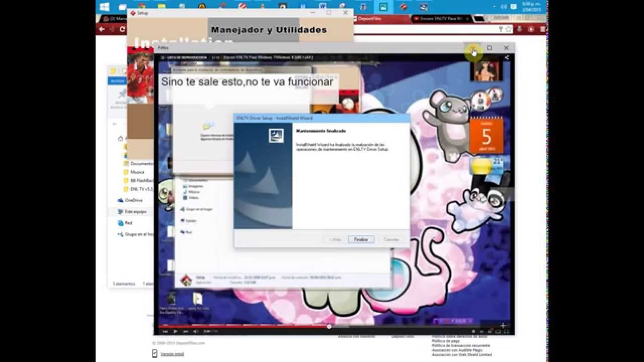Image resolution: width=644 pixels, height=362 pixels.
Task: Skip to next video in player
Action: click(186, 331)
